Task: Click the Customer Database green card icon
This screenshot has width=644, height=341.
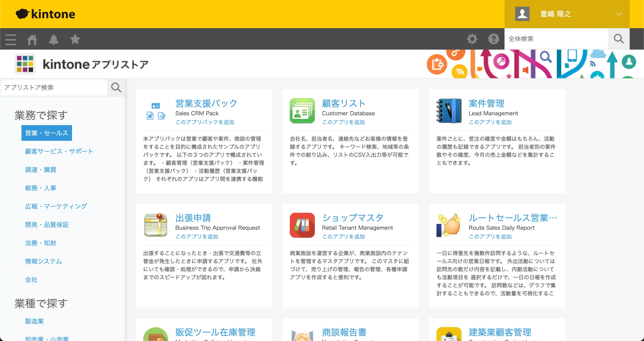Action: tap(302, 111)
